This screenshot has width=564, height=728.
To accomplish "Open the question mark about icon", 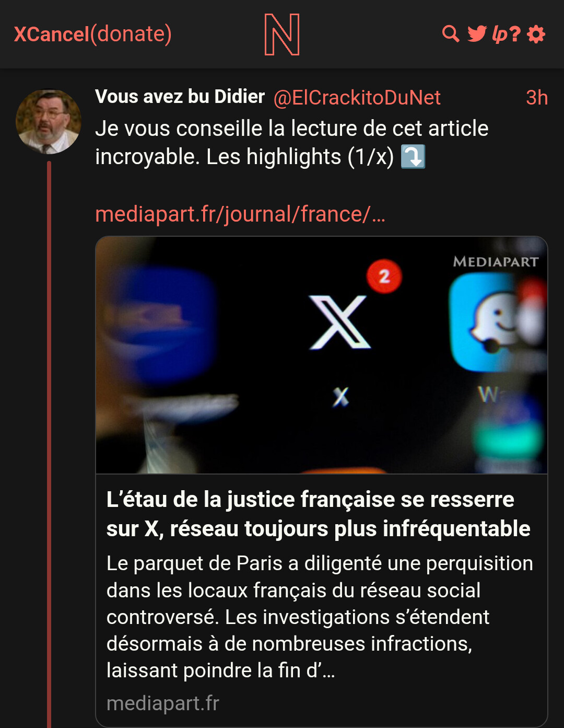I will [515, 34].
